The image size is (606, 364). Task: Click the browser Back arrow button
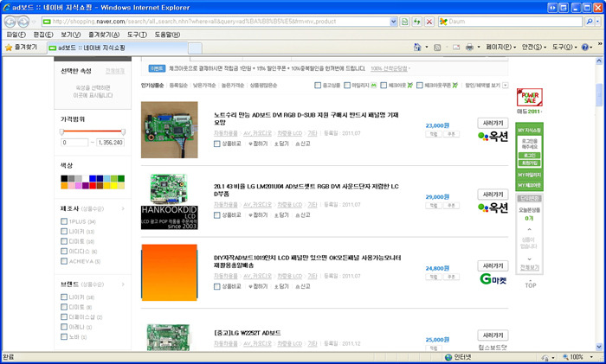click(x=10, y=22)
